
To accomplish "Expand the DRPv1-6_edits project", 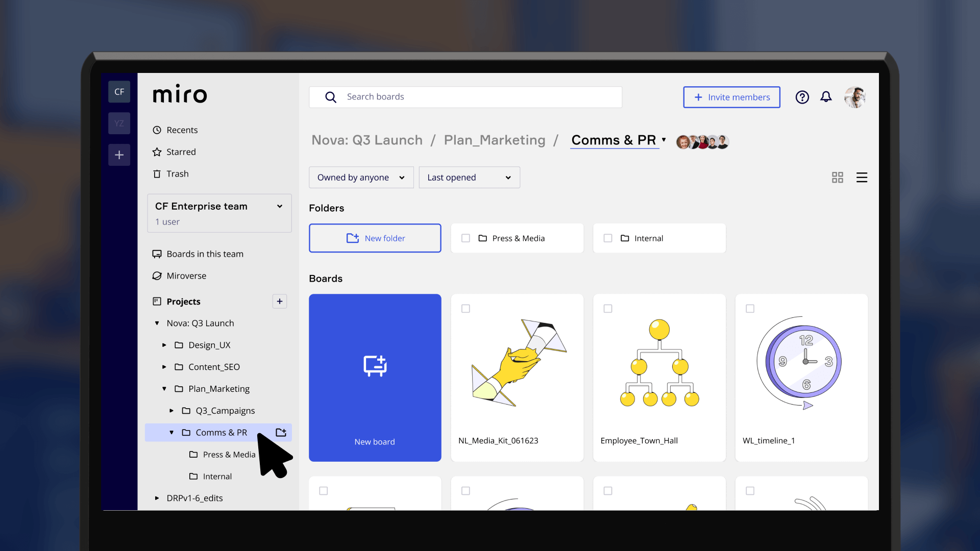I will tap(157, 498).
